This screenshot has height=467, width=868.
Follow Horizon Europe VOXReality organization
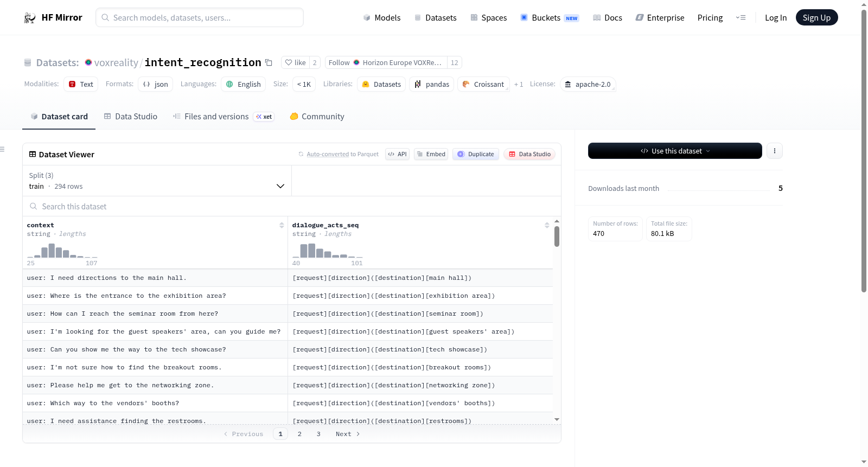click(x=386, y=62)
